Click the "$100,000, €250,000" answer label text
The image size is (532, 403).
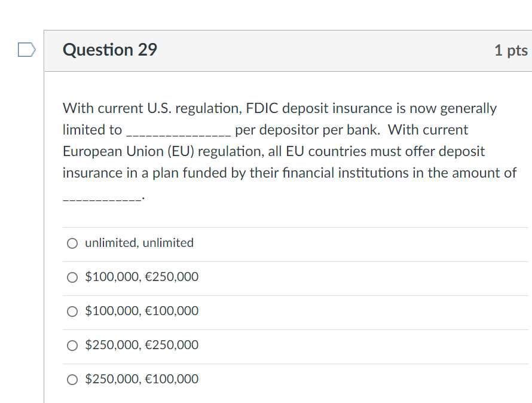(x=142, y=277)
